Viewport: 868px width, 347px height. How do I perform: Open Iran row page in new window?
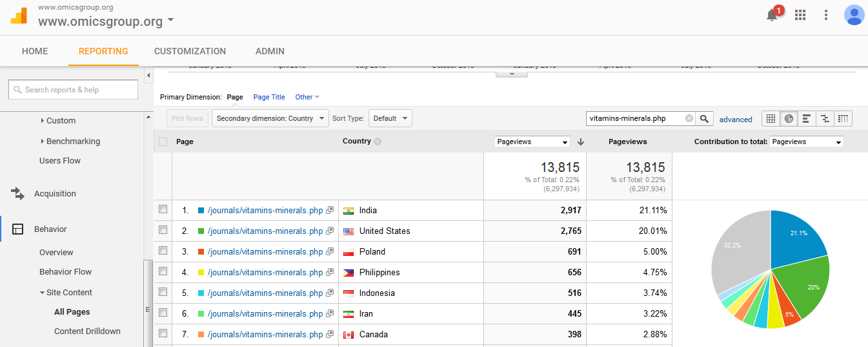330,314
